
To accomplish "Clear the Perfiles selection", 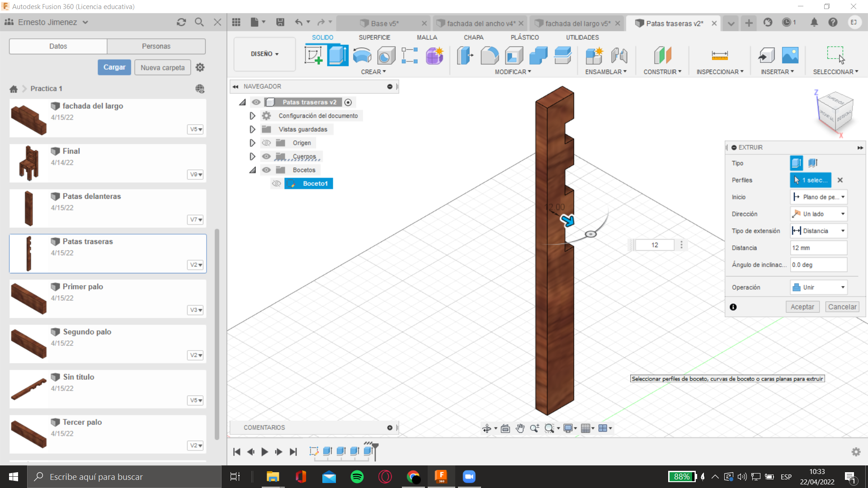I will [840, 180].
